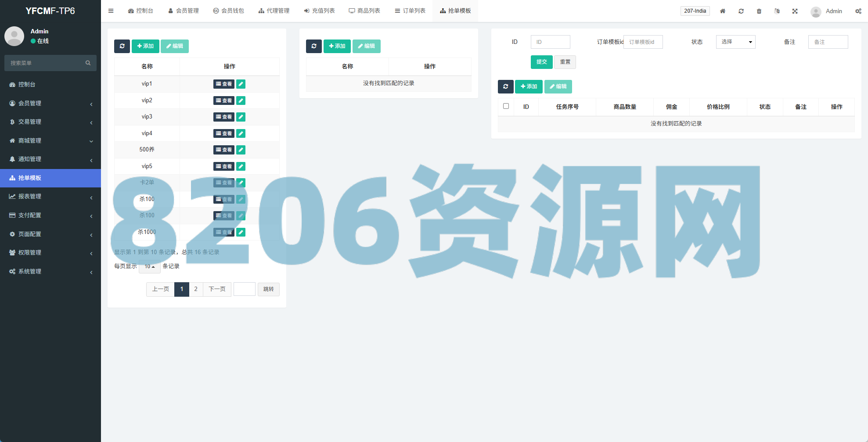Viewport: 868px width, 442px height.
Task: Refresh the first template list panel
Action: (122, 46)
